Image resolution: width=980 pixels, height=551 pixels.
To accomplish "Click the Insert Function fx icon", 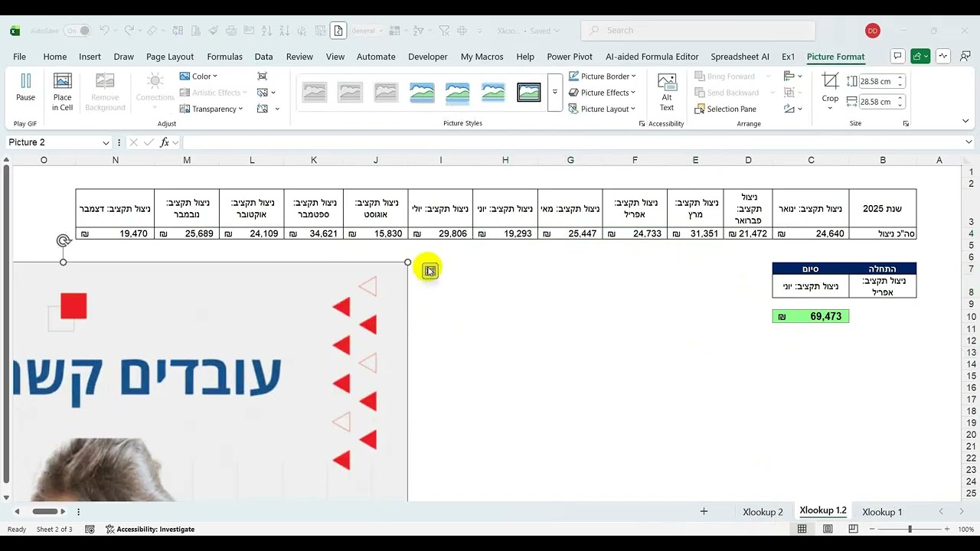I will tap(164, 142).
